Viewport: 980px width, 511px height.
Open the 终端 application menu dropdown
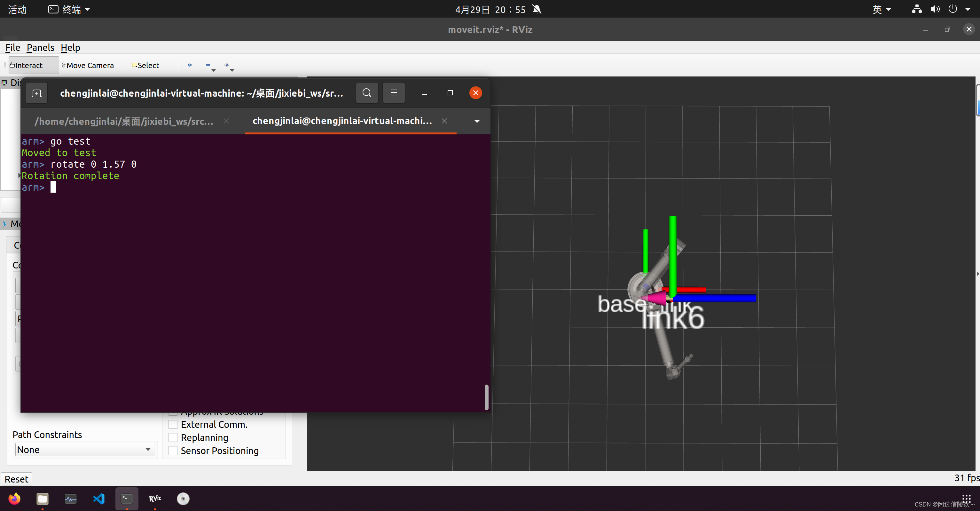tap(70, 10)
